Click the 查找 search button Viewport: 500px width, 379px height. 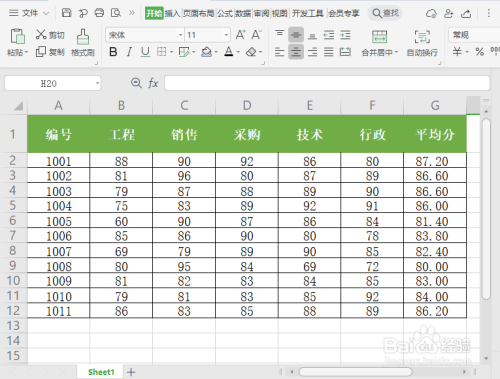pyautogui.click(x=386, y=13)
